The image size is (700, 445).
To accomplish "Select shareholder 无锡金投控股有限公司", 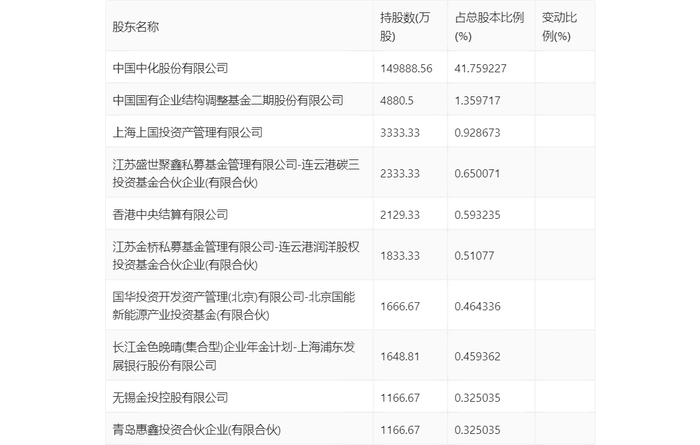I will pos(170,397).
